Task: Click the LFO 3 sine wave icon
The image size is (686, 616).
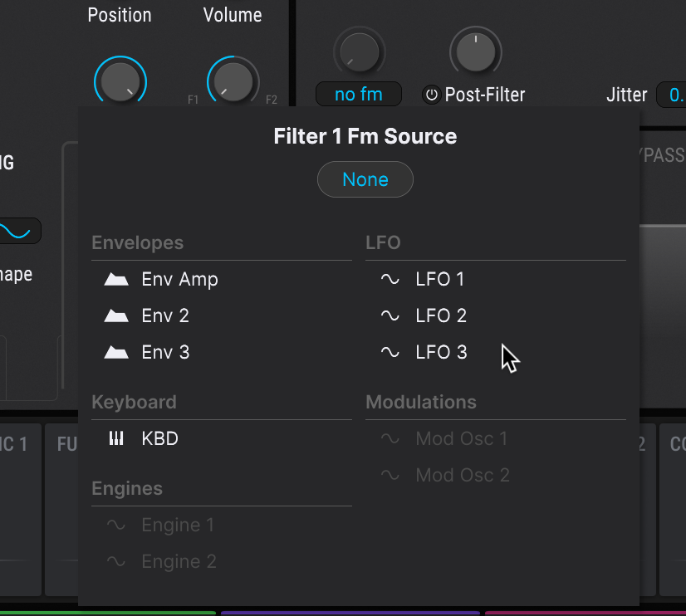Action: coord(390,353)
